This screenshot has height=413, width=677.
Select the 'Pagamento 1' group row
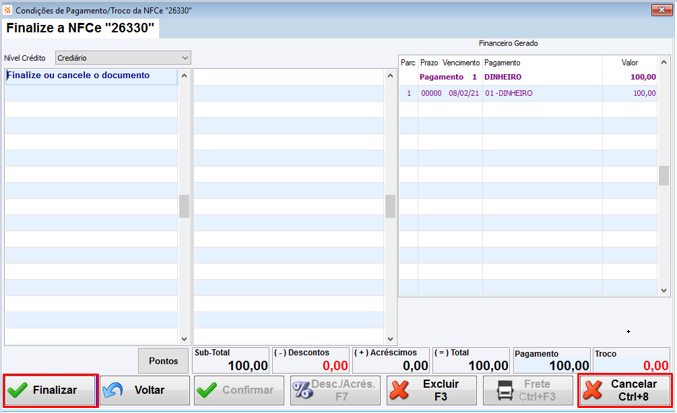[528, 77]
